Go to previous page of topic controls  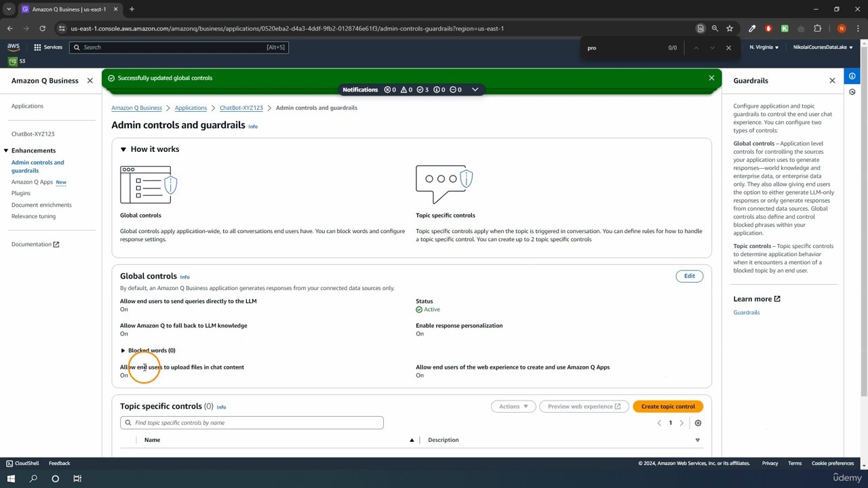(x=659, y=423)
